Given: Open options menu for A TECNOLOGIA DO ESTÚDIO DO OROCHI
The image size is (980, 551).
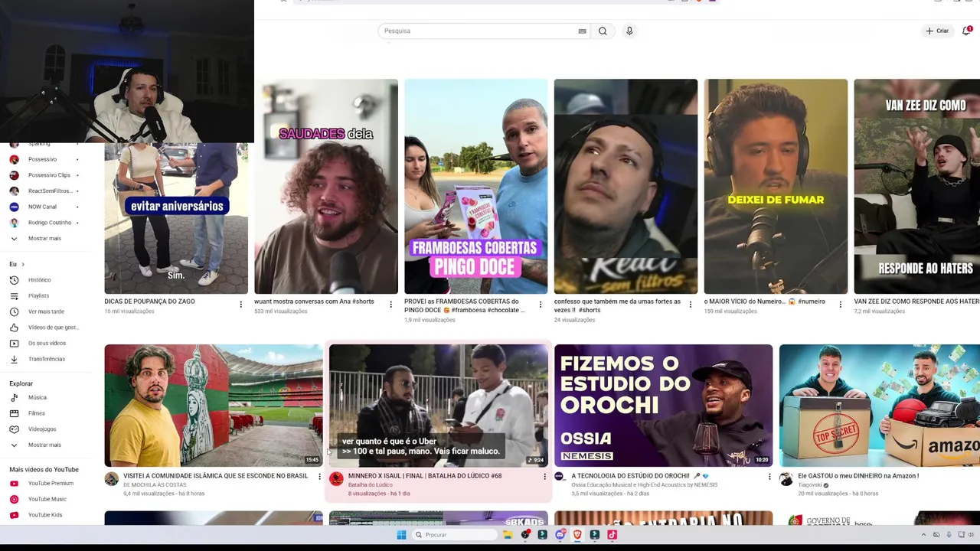Looking at the screenshot, I should coord(769,477).
